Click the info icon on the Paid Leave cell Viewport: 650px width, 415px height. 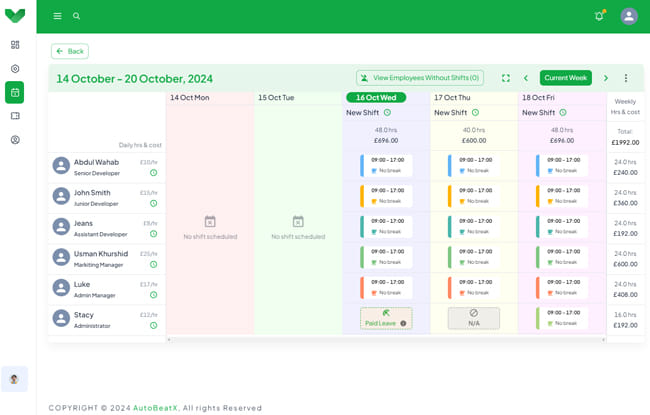point(403,323)
